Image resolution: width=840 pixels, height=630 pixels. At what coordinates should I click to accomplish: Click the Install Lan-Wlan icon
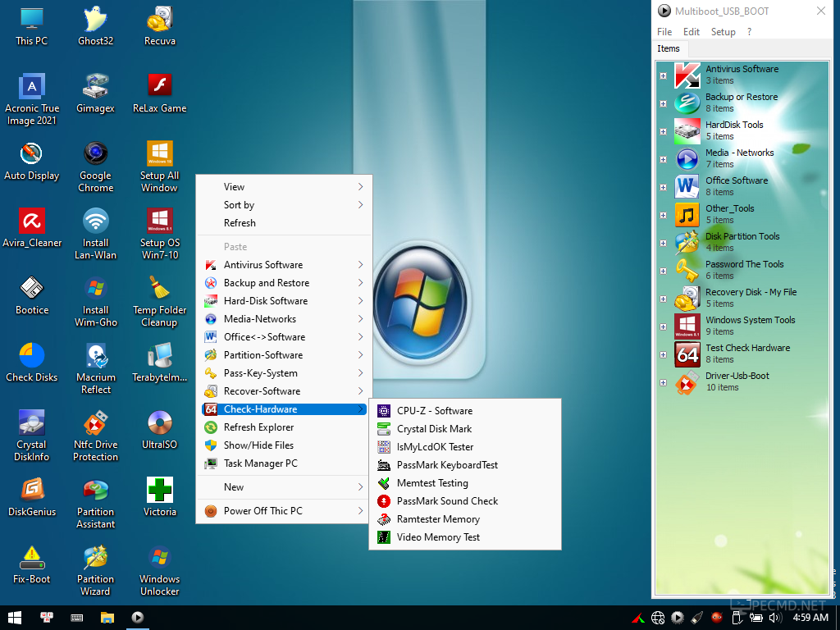(95, 235)
